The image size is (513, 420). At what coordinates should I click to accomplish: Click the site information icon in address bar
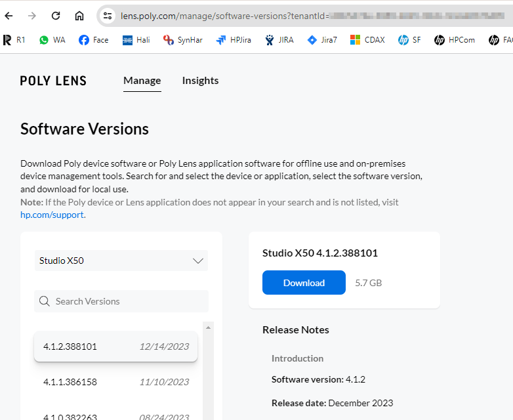108,16
